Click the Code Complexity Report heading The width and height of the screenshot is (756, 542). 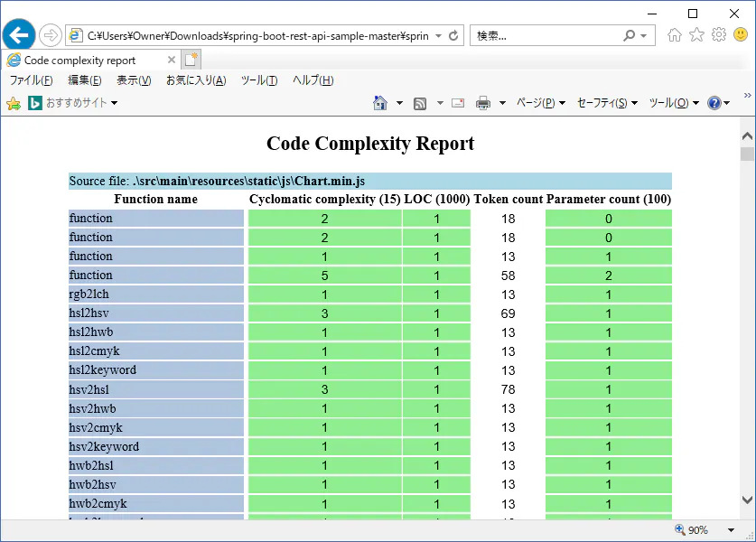tap(370, 144)
